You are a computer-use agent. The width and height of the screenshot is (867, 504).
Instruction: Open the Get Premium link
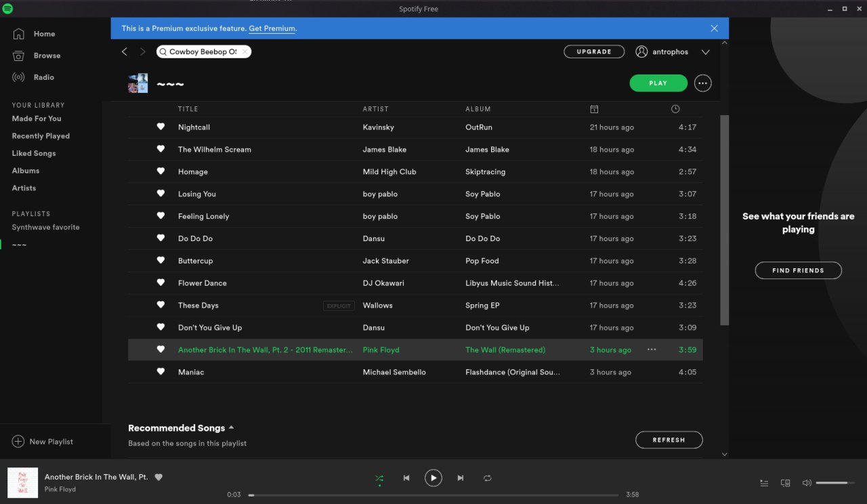tap(272, 28)
